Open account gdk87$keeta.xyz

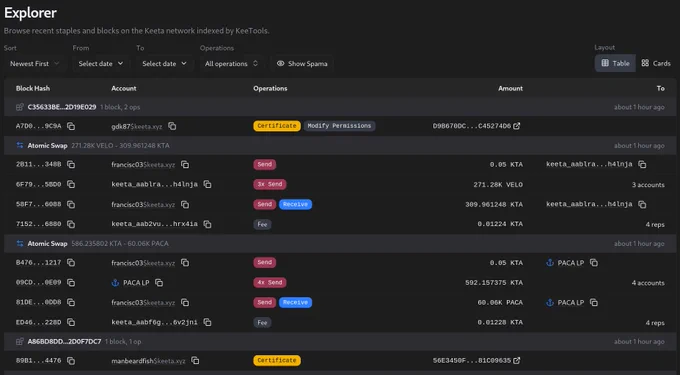[x=137, y=127]
